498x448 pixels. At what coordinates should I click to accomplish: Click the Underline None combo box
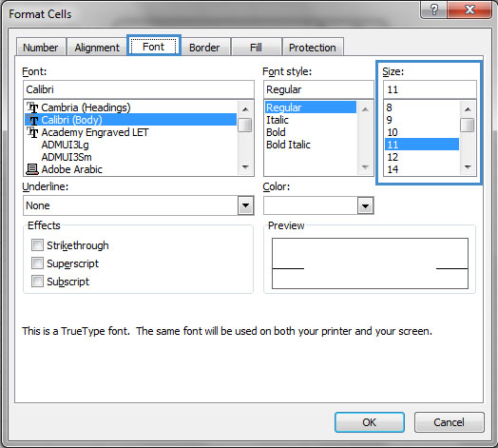139,205
